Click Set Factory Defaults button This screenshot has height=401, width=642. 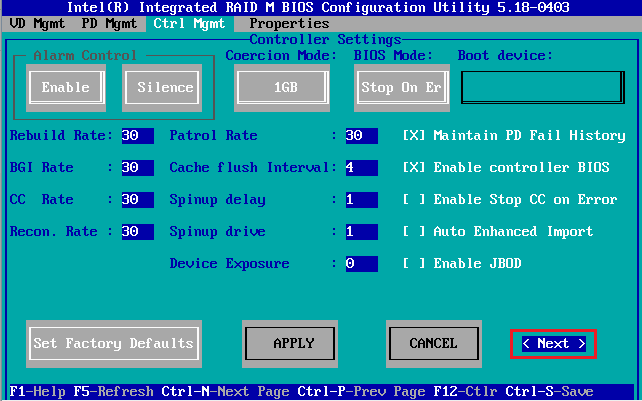[114, 344]
